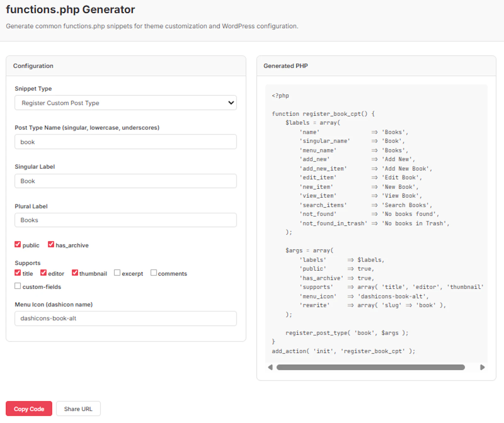The width and height of the screenshot is (504, 423).
Task: Click the code scrollbar left arrow
Action: coord(270,367)
